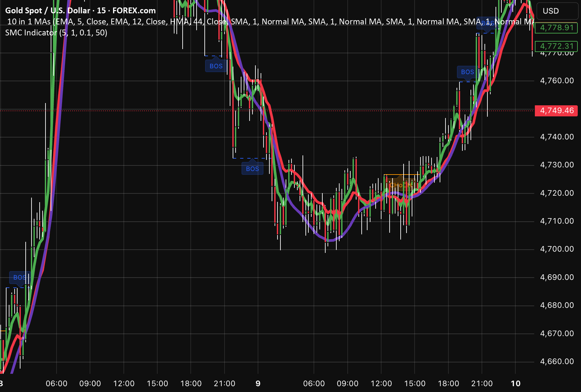Select the orange CHoCH structure label

tap(401, 185)
